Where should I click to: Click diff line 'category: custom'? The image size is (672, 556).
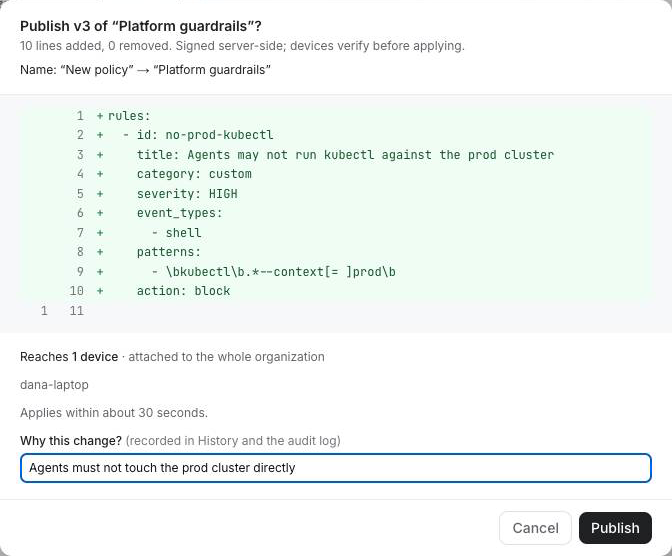pos(336,174)
